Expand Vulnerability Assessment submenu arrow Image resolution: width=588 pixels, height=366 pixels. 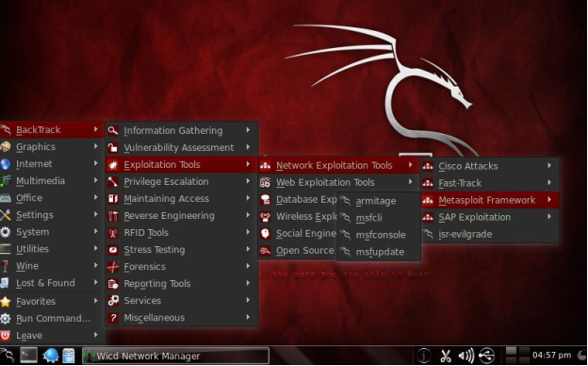pyautogui.click(x=248, y=147)
